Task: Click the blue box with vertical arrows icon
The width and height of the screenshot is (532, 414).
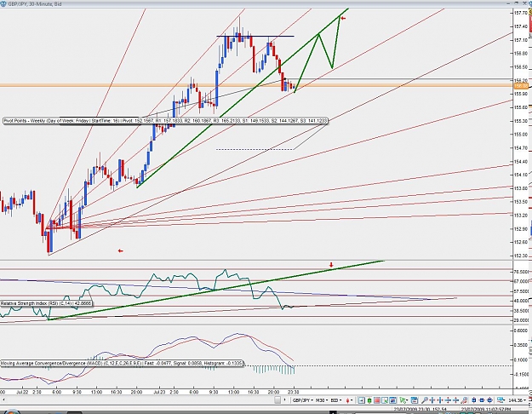Action: pos(473,400)
